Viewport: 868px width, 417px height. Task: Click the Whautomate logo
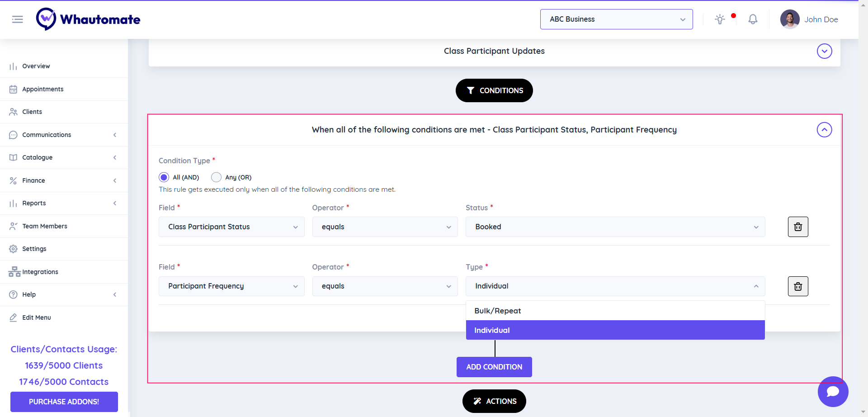pyautogui.click(x=89, y=19)
